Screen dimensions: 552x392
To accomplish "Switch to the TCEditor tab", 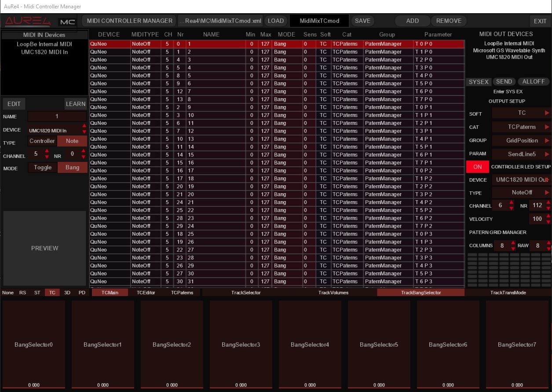I will click(146, 293).
